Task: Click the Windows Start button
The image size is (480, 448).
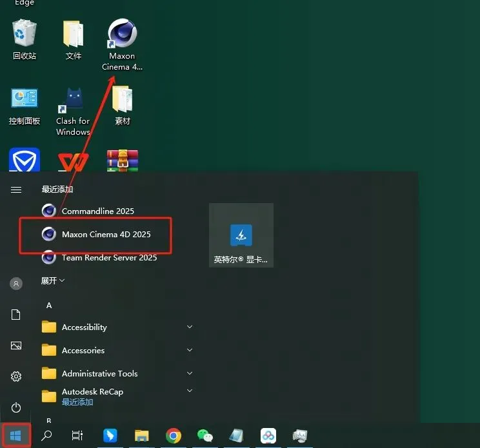Action: click(x=15, y=436)
